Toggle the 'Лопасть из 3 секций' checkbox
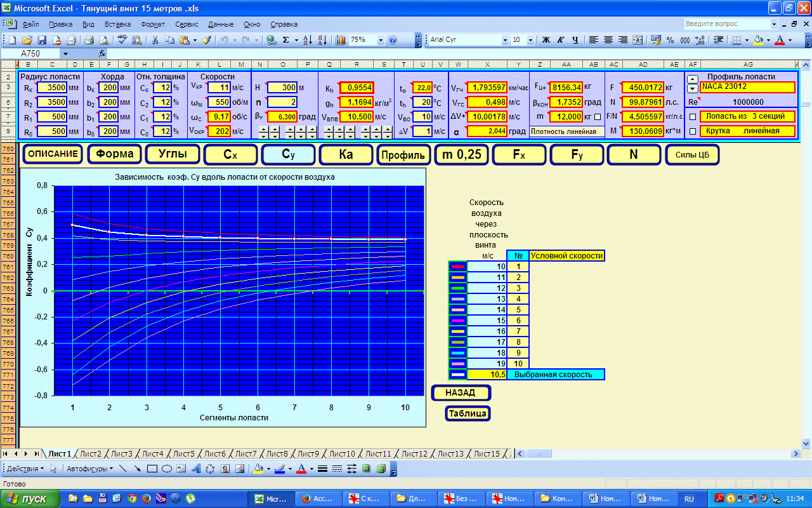812x508 pixels. click(x=693, y=117)
